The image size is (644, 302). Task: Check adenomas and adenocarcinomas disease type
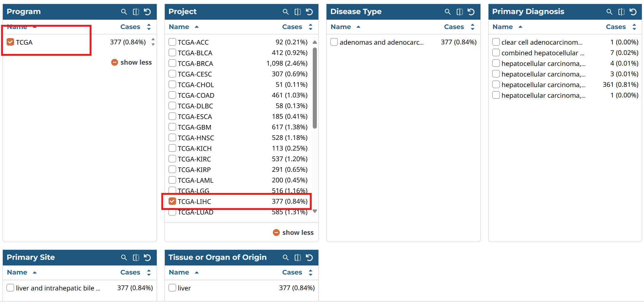(x=334, y=42)
